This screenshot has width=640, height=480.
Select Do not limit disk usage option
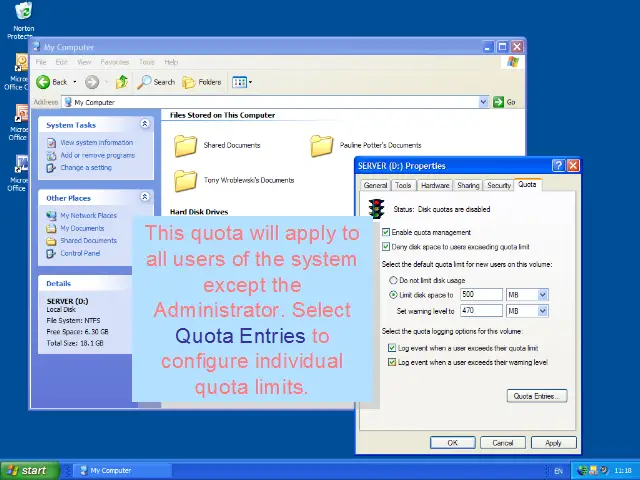[x=393, y=281]
